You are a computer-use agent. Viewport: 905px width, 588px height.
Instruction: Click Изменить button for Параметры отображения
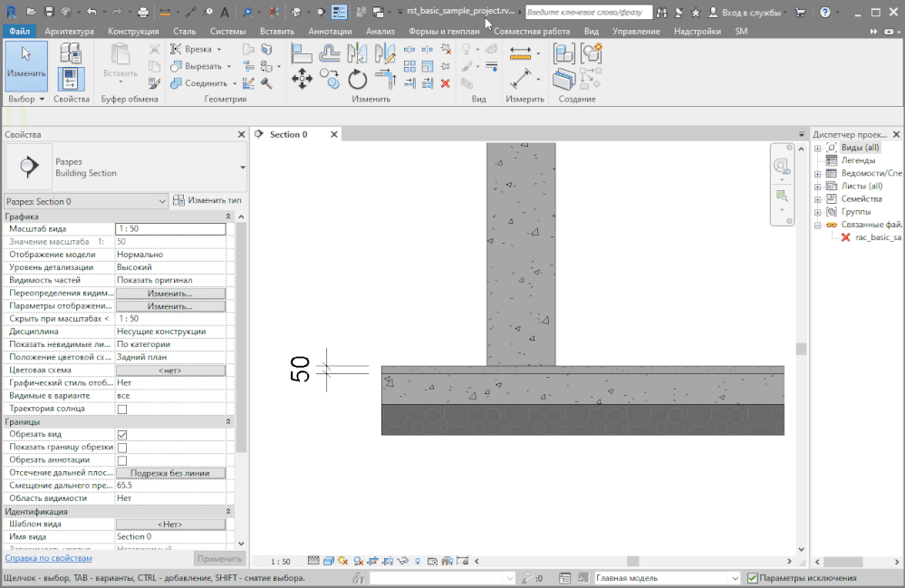(170, 306)
